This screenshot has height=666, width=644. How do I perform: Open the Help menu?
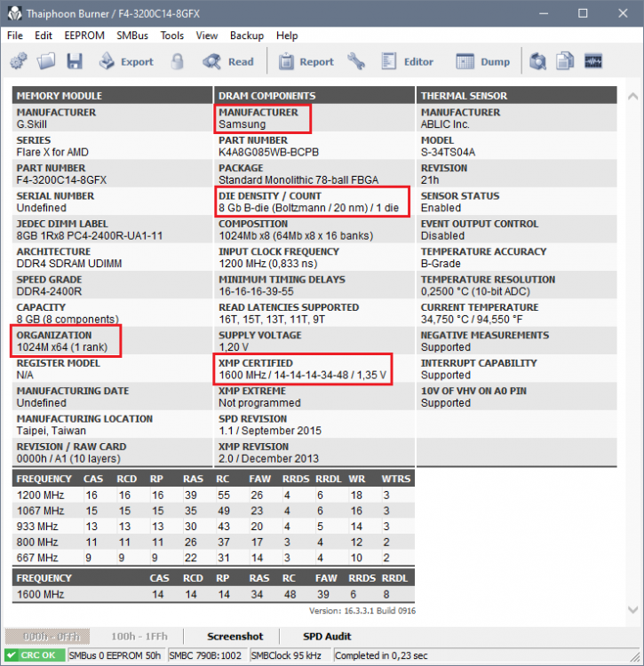pos(287,36)
